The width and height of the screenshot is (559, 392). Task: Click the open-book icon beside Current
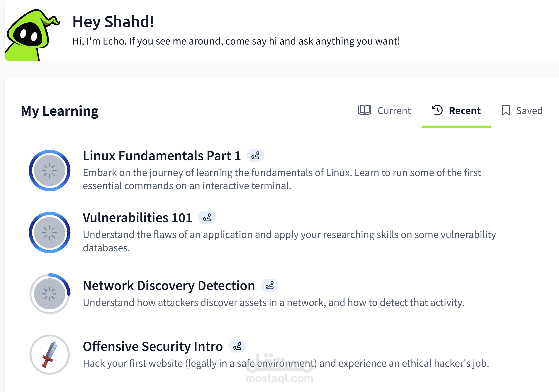coord(365,110)
